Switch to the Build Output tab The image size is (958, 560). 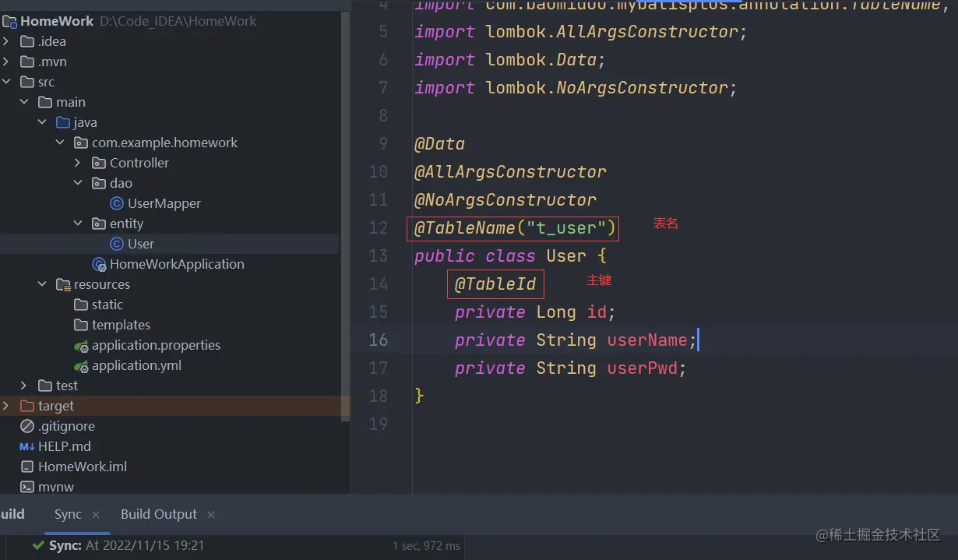[x=159, y=514]
